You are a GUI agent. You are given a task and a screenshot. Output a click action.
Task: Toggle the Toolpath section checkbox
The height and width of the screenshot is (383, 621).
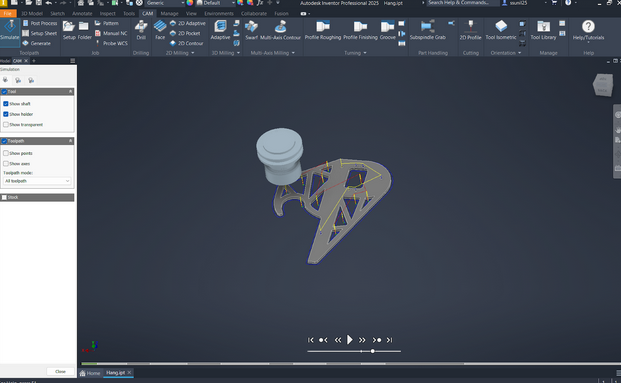4,141
